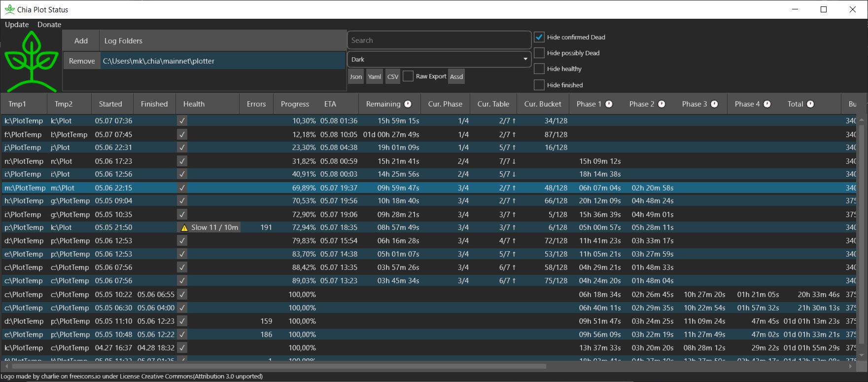Click the clock icon beside Total header
This screenshot has width=868, height=382.
click(810, 104)
